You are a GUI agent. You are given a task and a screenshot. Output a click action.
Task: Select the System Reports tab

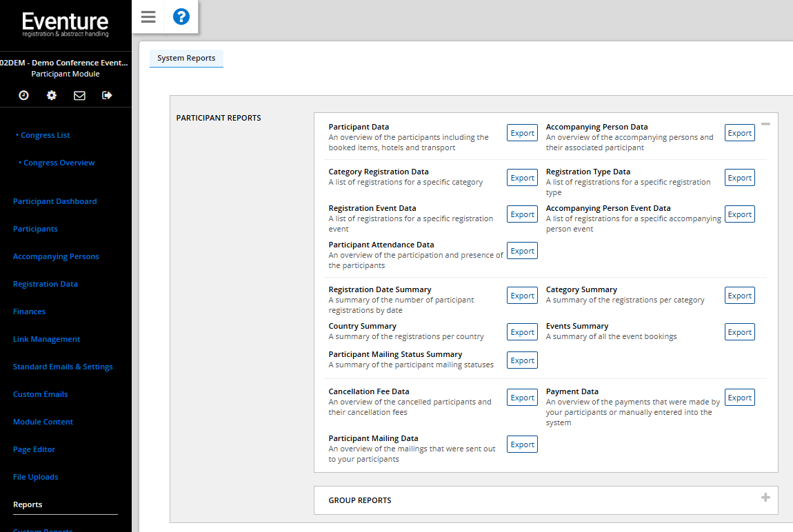click(186, 58)
